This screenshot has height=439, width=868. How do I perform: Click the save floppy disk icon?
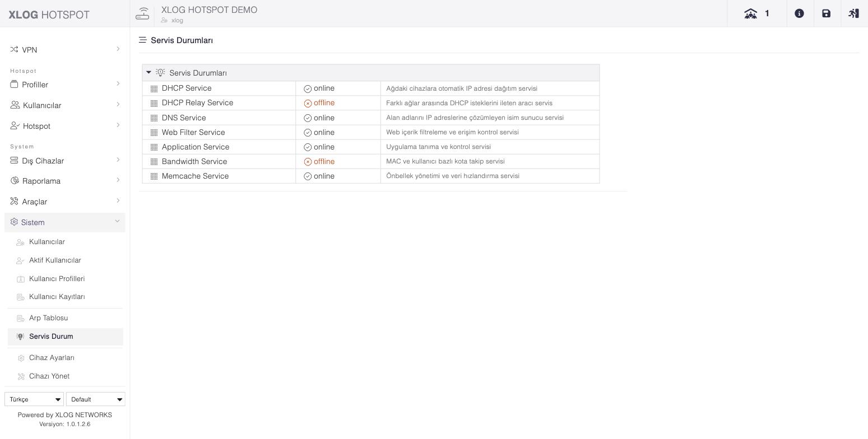coord(826,13)
